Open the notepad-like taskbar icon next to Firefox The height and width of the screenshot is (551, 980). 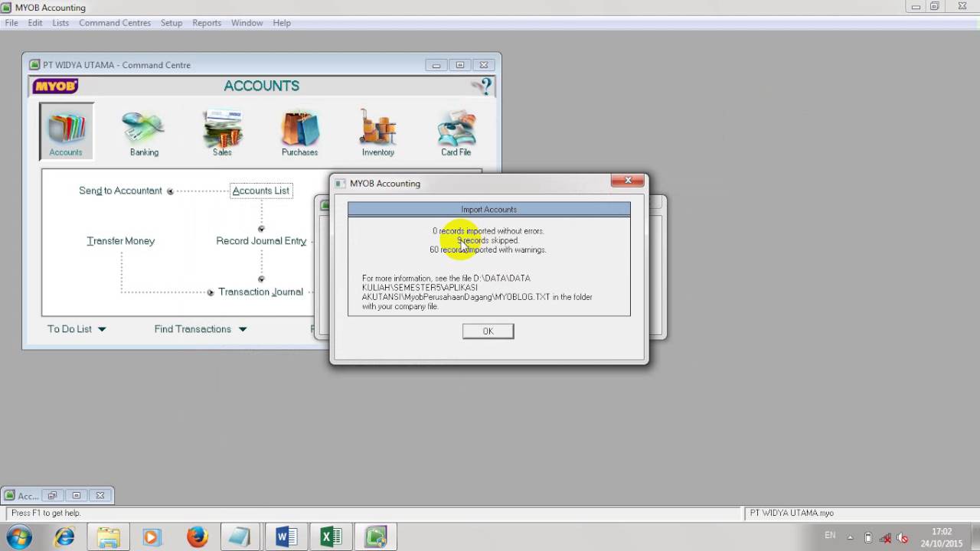(242, 536)
